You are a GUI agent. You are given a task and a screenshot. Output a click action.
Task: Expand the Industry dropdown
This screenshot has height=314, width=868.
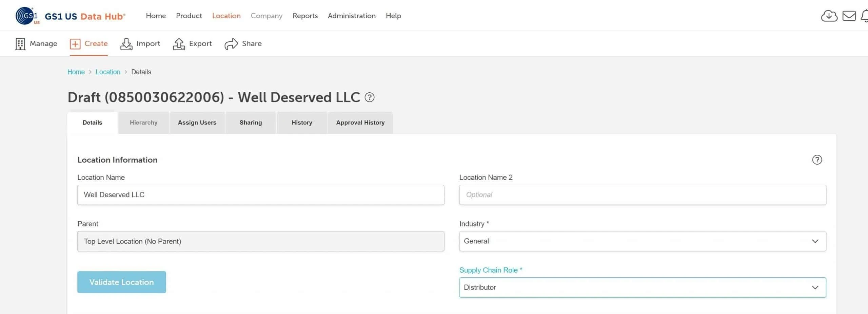pyautogui.click(x=643, y=241)
